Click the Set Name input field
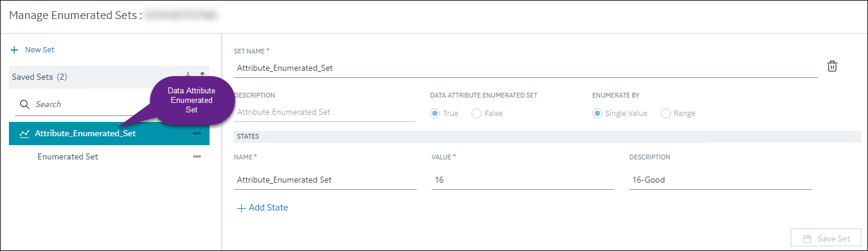The height and width of the screenshot is (251, 868). 526,68
